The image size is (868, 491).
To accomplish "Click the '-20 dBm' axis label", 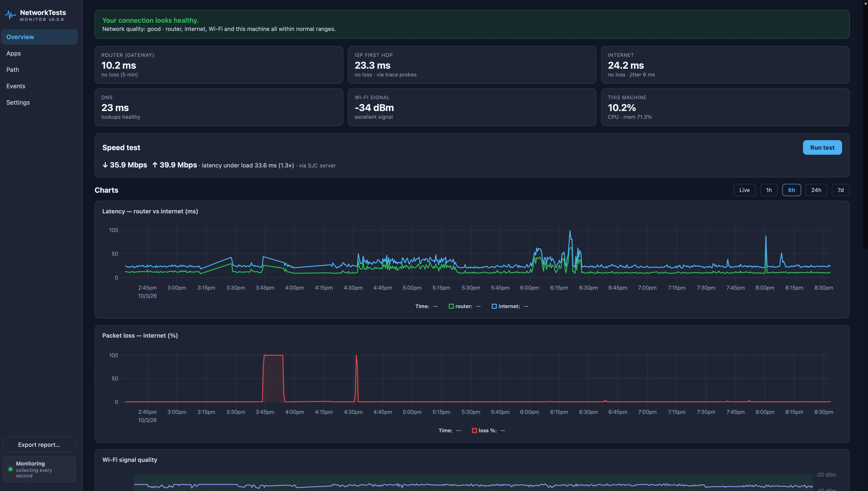I will pos(825,475).
